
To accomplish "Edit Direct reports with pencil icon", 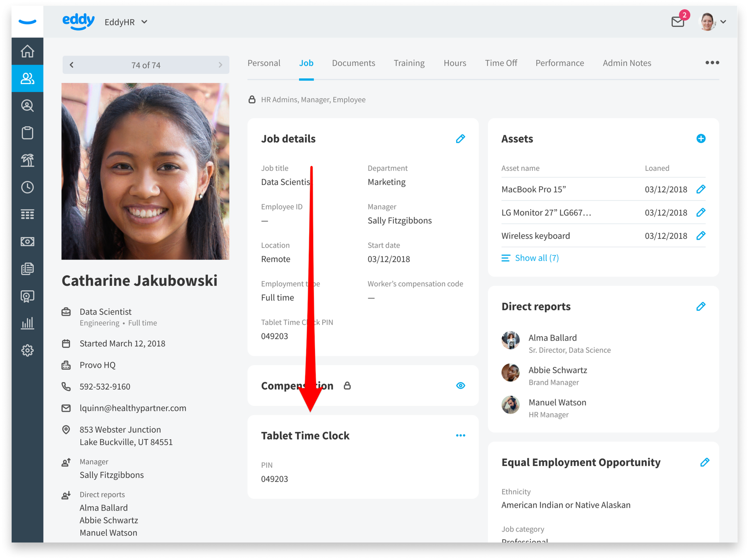I will pyautogui.click(x=701, y=306).
